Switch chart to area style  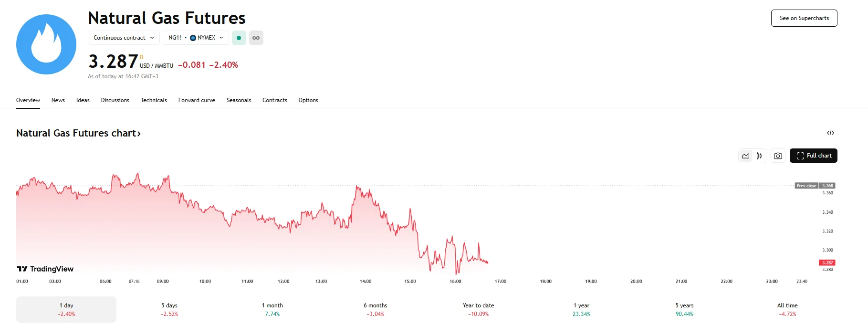745,156
